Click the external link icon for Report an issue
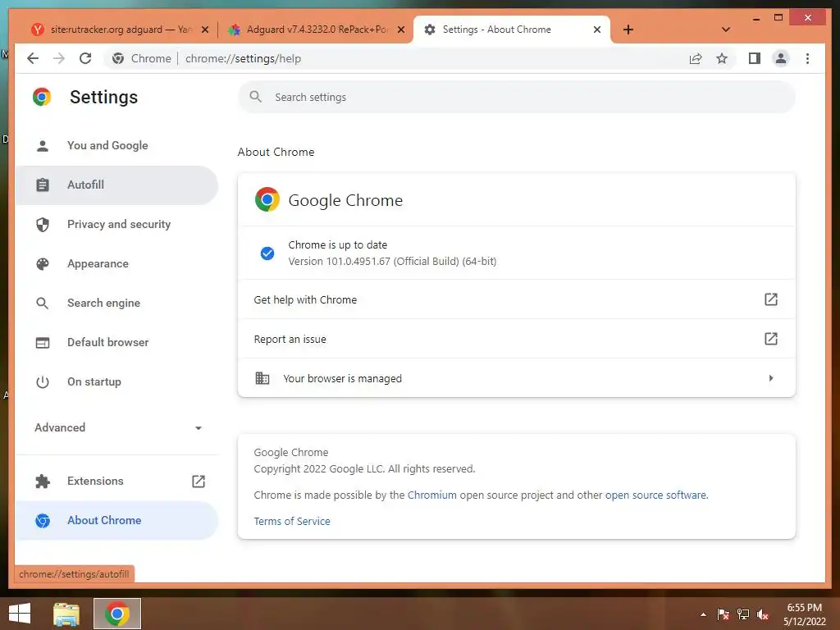This screenshot has height=630, width=840. point(770,339)
